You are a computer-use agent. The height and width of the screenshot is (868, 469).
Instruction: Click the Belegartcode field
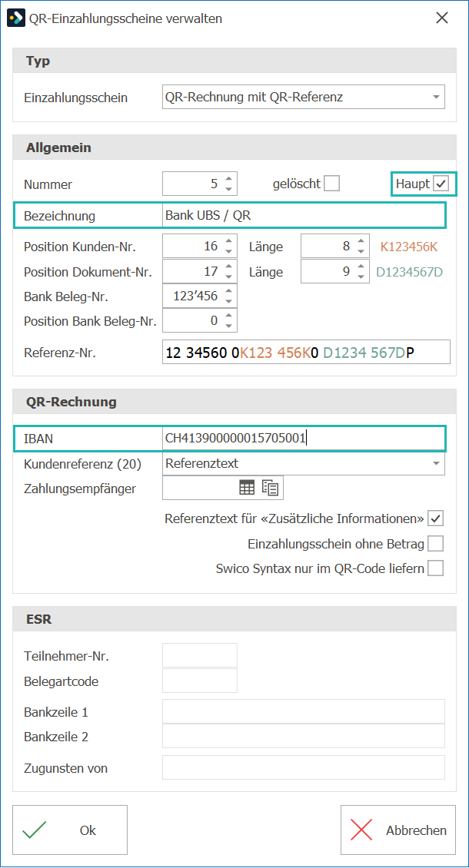pos(200,681)
